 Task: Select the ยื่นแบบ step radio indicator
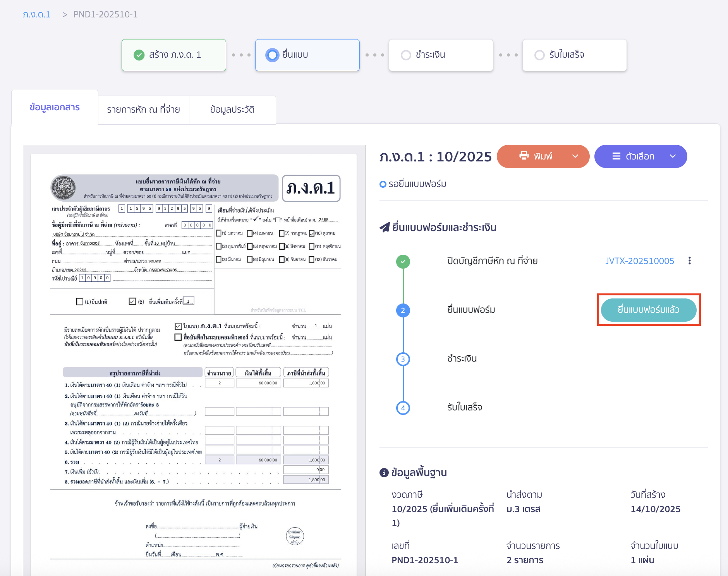point(272,55)
